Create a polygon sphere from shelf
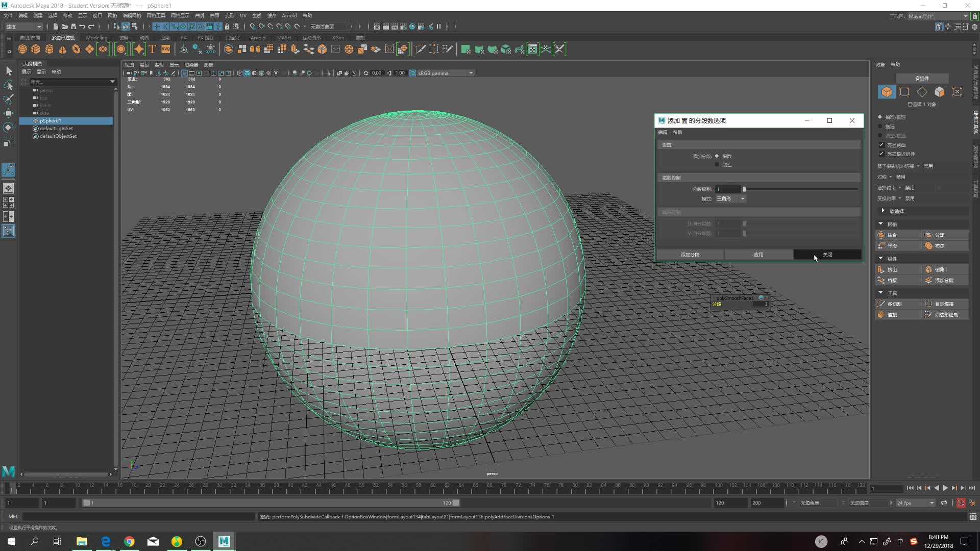The image size is (980, 551). click(22, 49)
